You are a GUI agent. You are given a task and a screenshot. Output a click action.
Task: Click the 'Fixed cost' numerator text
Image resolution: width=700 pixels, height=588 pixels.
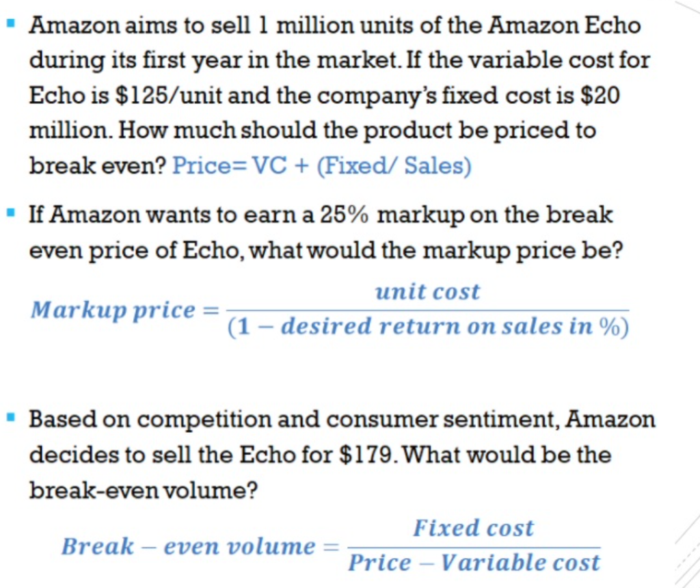click(x=473, y=528)
